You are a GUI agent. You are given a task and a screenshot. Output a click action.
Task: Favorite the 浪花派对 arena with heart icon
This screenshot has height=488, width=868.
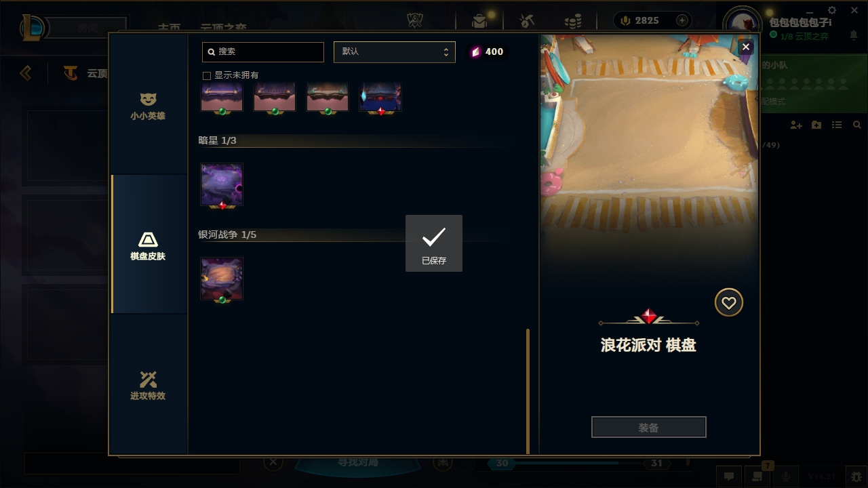point(729,302)
